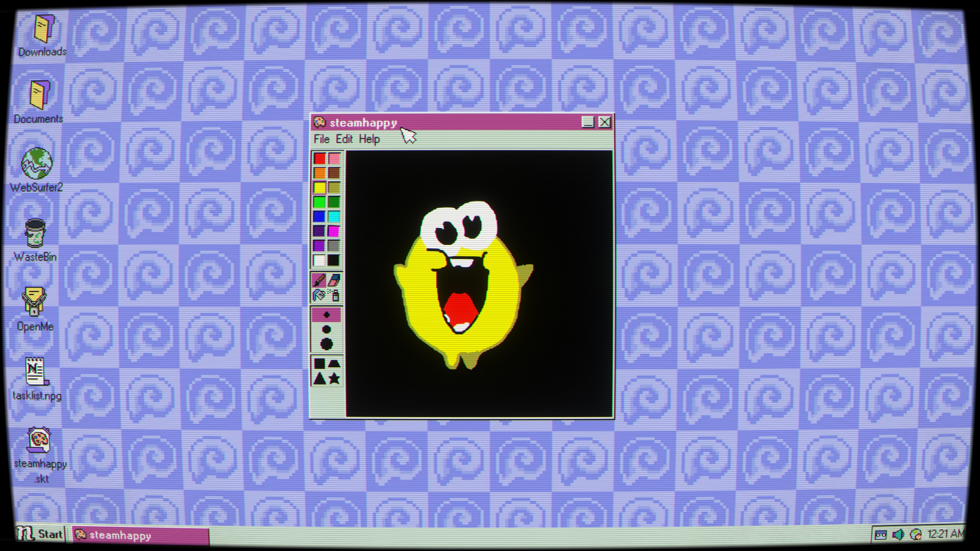Pick the orange color swatch
The height and width of the screenshot is (551, 980).
tap(319, 173)
